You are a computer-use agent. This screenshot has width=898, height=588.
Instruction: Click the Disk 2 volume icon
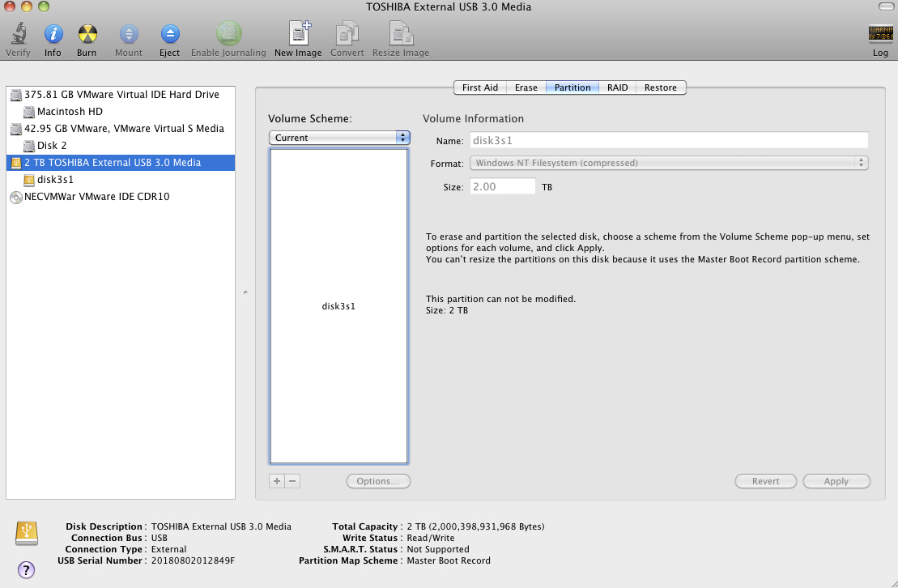point(28,146)
